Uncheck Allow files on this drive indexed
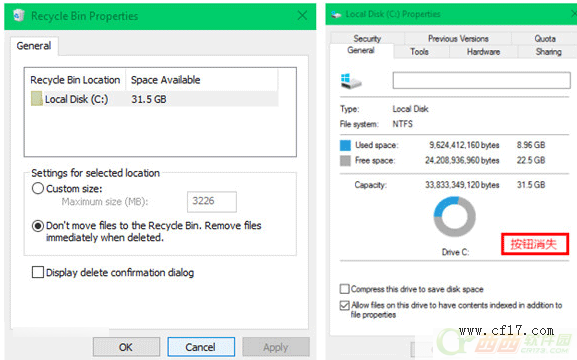577x360 pixels. coord(344,305)
